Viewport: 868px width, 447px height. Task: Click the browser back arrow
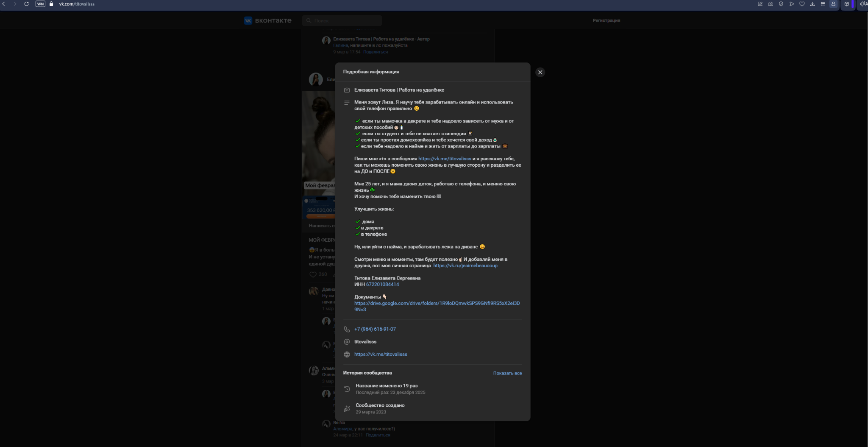pos(4,4)
